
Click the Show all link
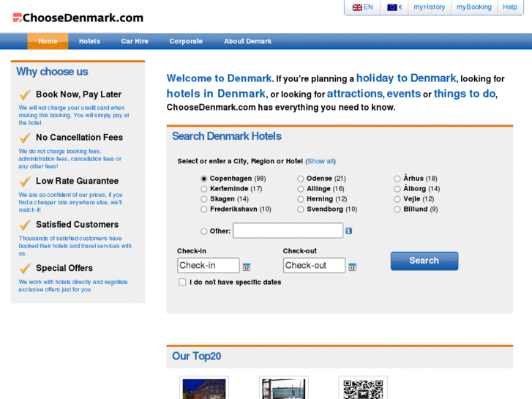tap(321, 161)
